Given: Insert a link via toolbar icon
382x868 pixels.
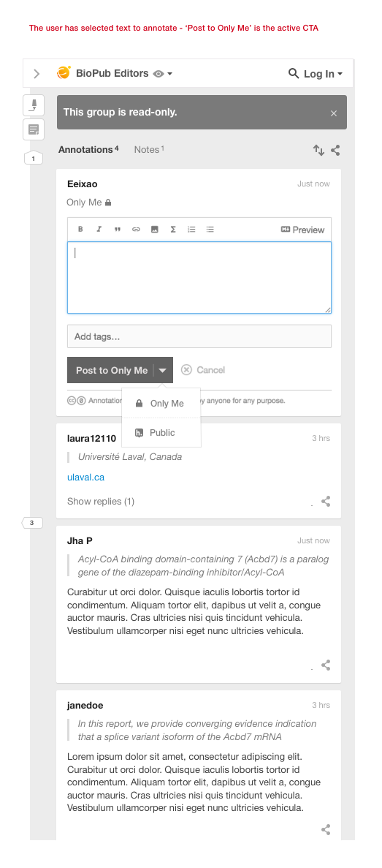Looking at the screenshot, I should click(136, 229).
